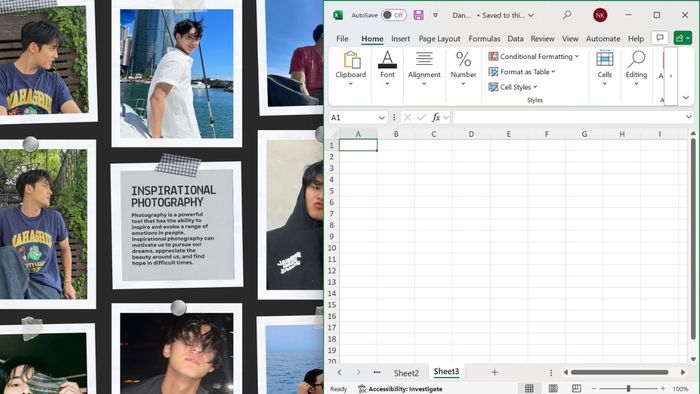Switch to Page Layout view icon

coord(553,389)
